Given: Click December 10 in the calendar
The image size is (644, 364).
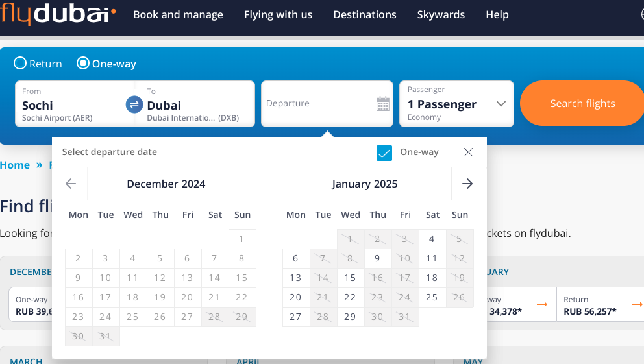Looking at the screenshot, I should coord(106,278).
